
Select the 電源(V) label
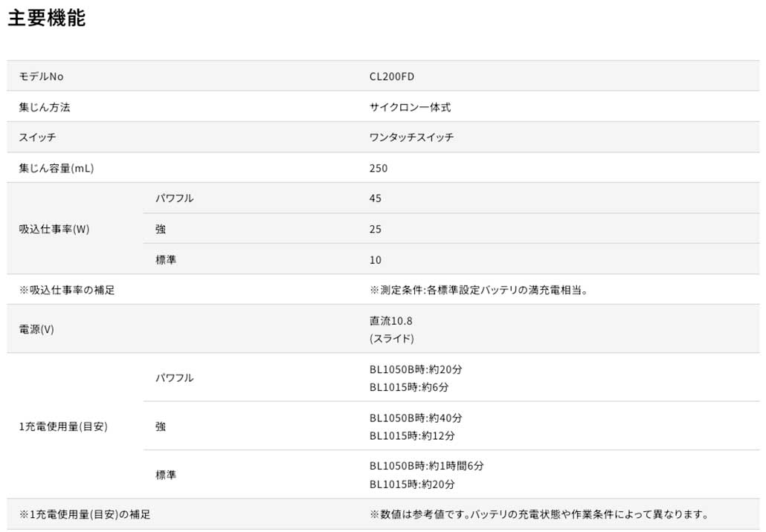[x=36, y=329]
